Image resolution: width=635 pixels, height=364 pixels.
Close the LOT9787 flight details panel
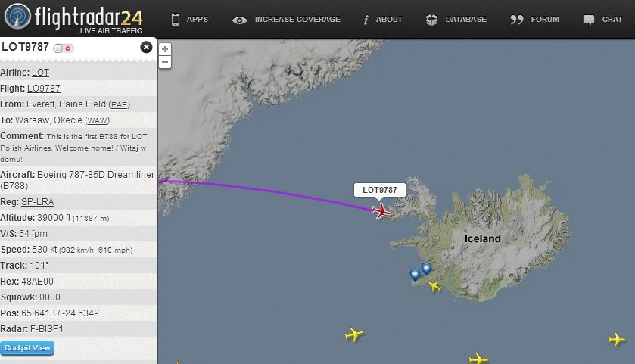[x=146, y=48]
